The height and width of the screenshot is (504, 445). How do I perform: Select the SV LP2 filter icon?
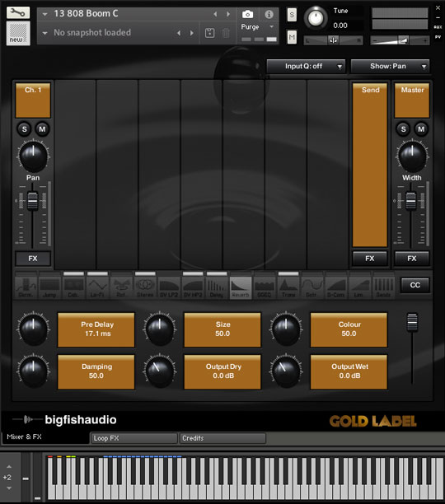click(169, 288)
